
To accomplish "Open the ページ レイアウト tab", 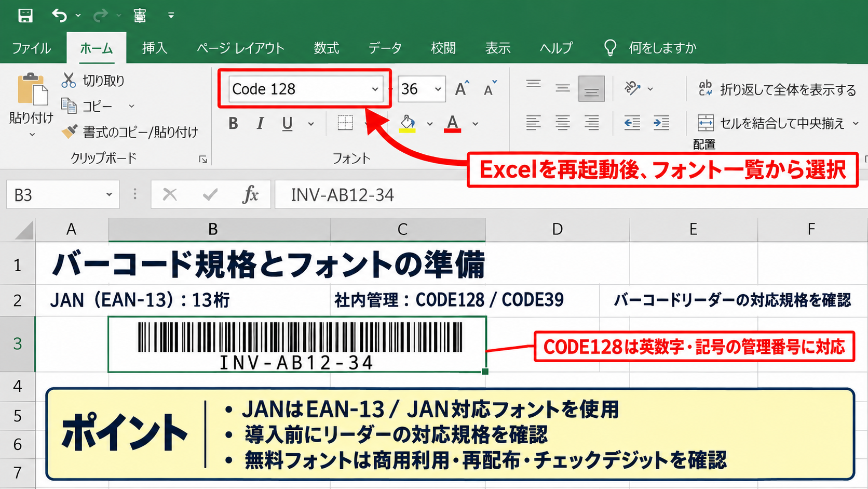I will (x=240, y=48).
